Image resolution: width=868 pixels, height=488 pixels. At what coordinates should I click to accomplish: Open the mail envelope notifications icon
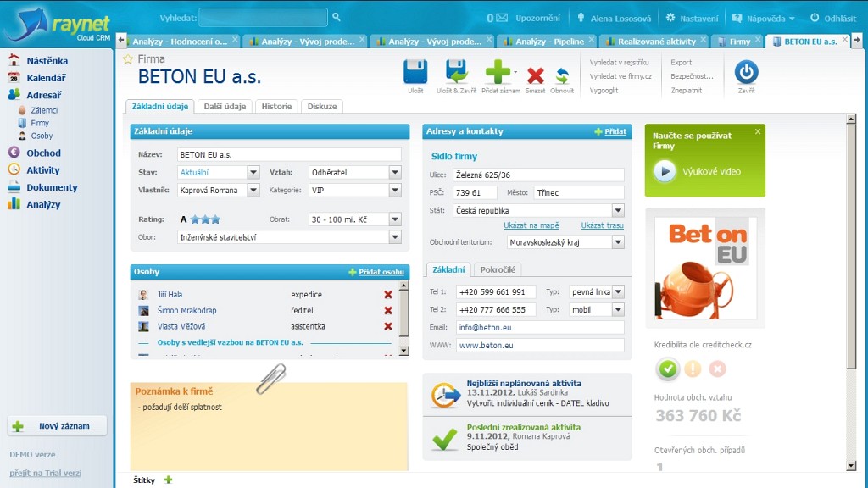coord(502,18)
